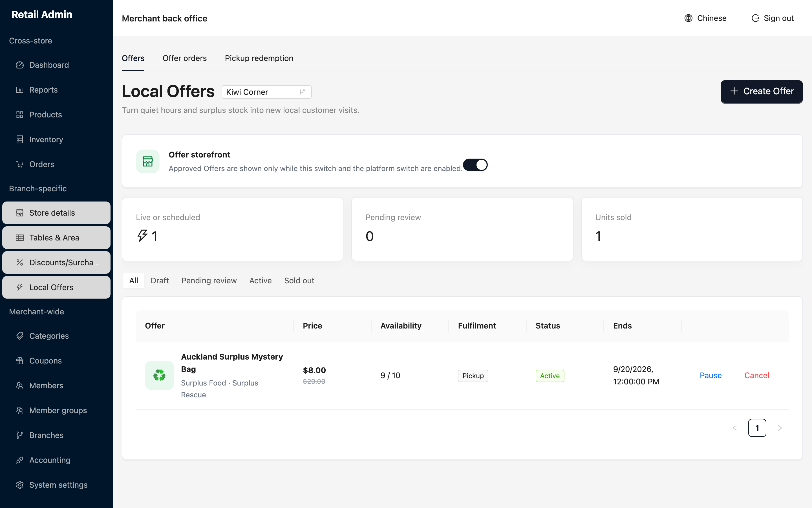Click the Discounts/Surcharge percent icon
The height and width of the screenshot is (508, 812).
click(20, 262)
